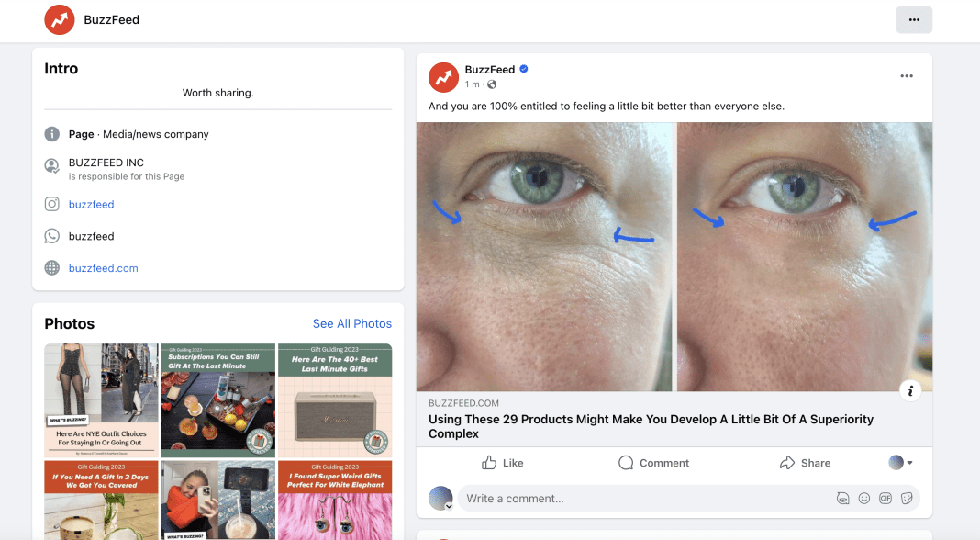Open the Comment section of the post

(653, 462)
